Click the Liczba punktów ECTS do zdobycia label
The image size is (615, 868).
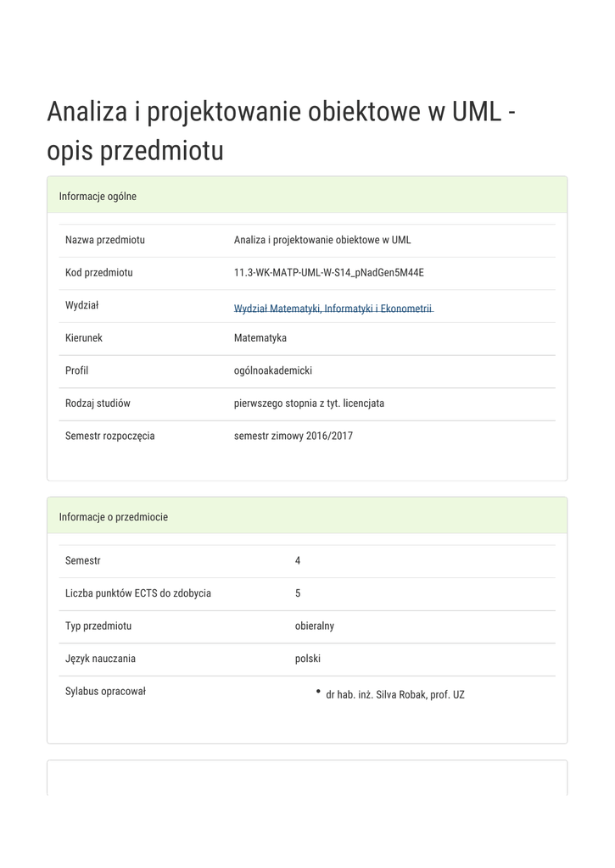click(x=138, y=593)
